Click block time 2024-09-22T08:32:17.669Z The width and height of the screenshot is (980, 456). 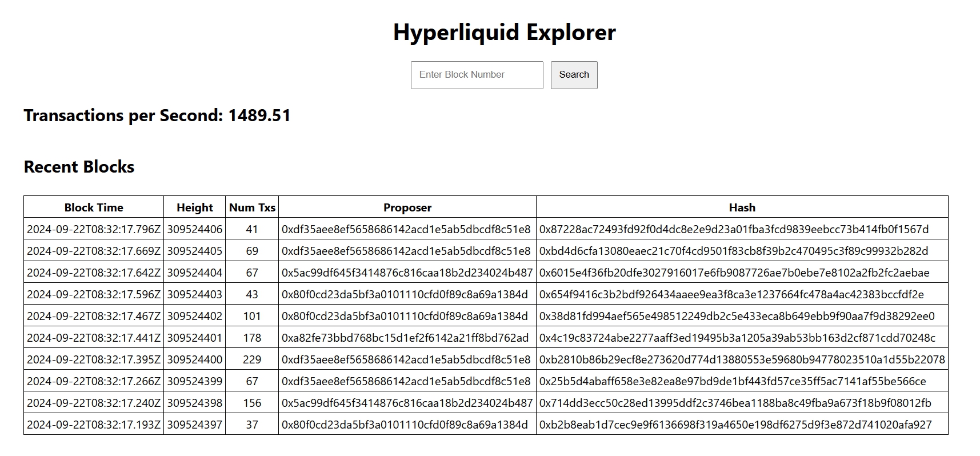coord(94,251)
